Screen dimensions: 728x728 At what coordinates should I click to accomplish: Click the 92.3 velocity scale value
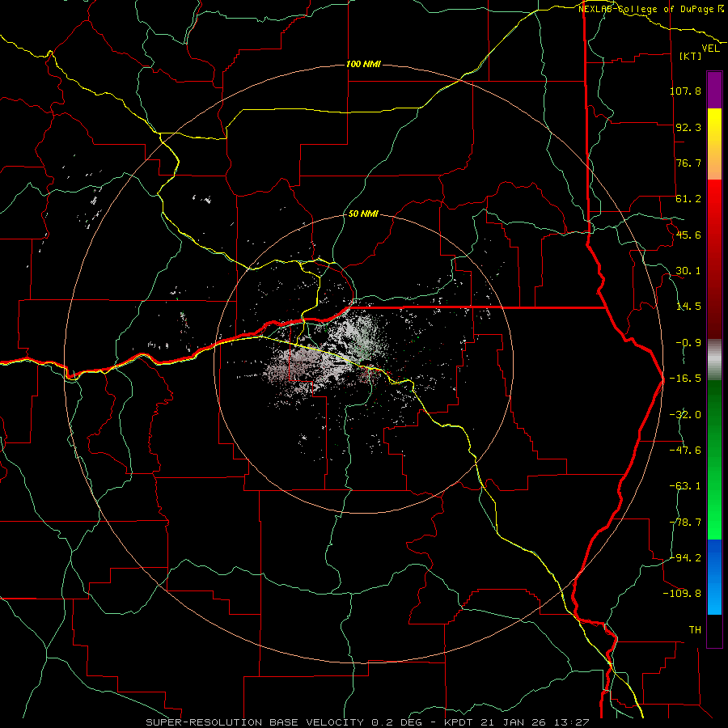(x=688, y=127)
